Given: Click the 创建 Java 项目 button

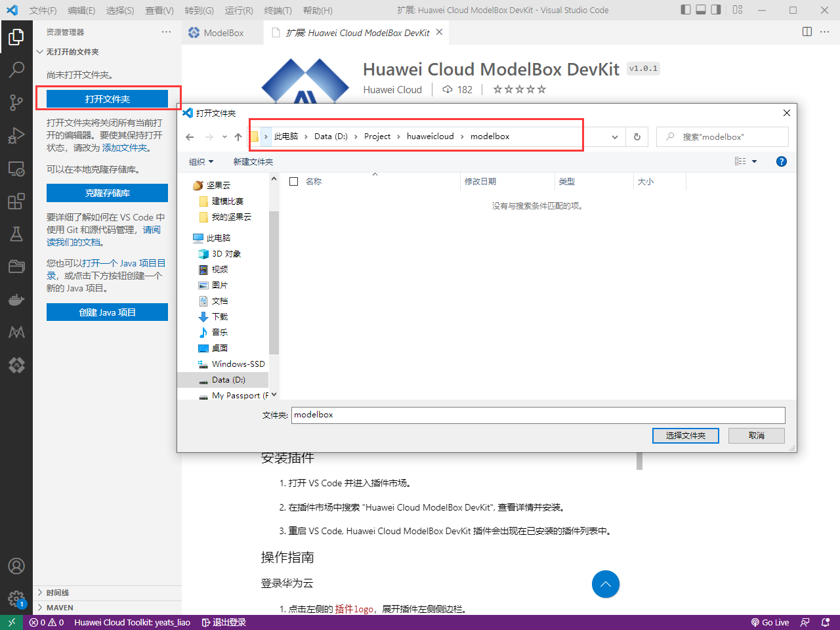Looking at the screenshot, I should click(107, 312).
